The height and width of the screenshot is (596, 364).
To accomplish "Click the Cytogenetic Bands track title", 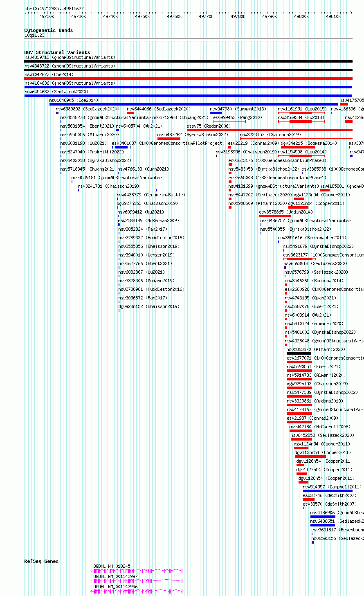I will 49,30.
